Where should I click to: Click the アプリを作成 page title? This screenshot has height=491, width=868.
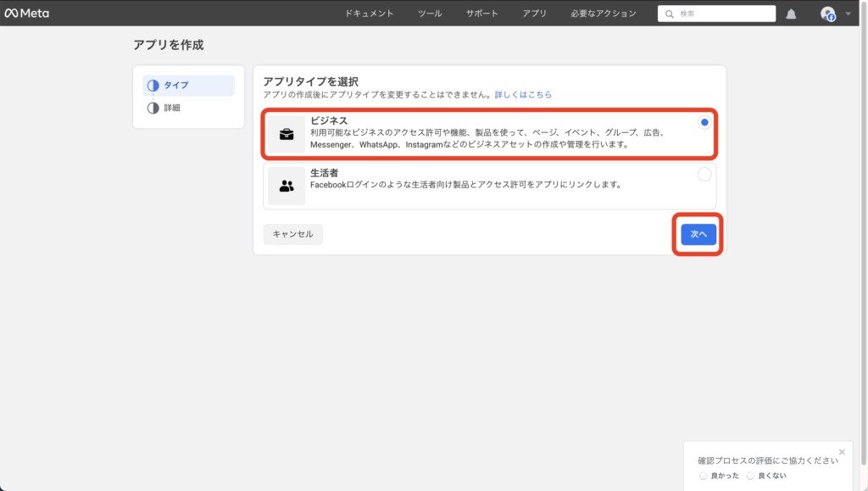(169, 45)
